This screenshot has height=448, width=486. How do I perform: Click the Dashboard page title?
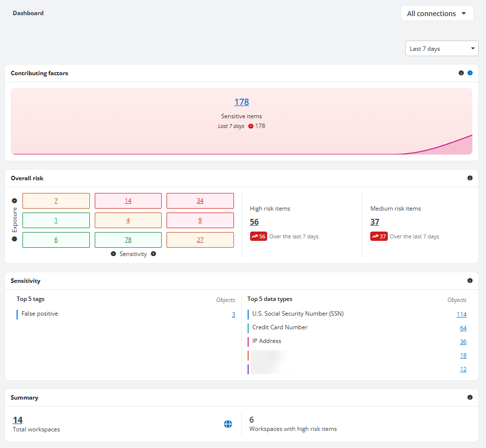tap(28, 13)
